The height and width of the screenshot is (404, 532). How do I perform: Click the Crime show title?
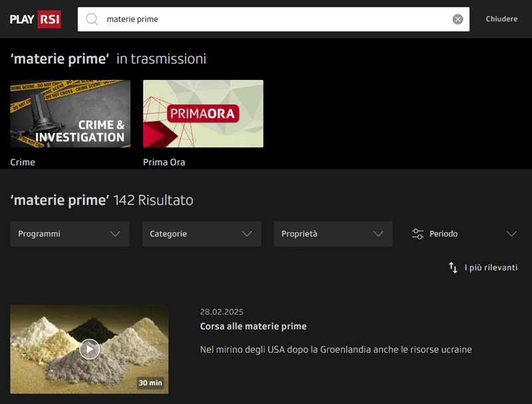23,162
